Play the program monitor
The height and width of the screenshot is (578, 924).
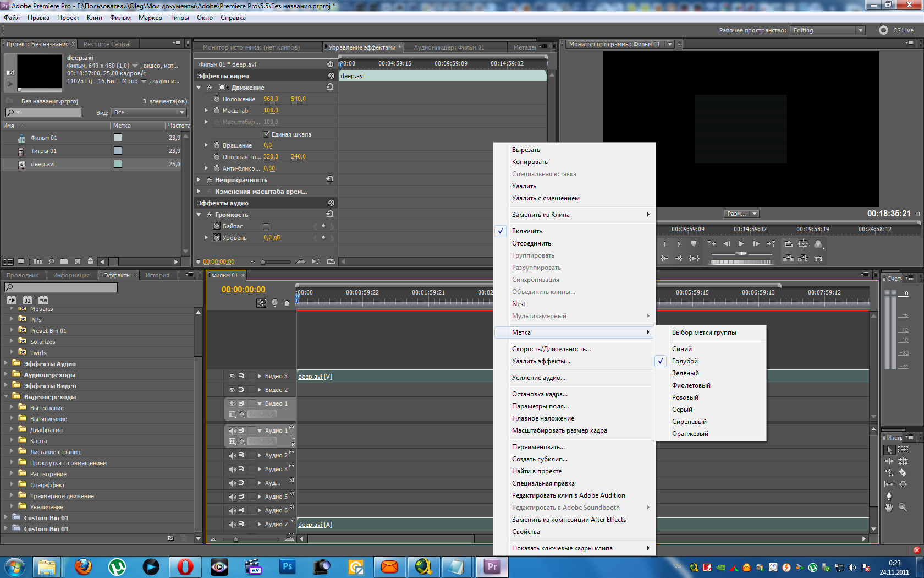(x=741, y=244)
